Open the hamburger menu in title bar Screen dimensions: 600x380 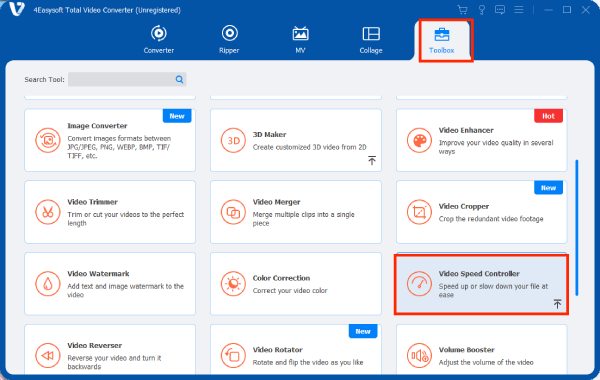coord(519,9)
